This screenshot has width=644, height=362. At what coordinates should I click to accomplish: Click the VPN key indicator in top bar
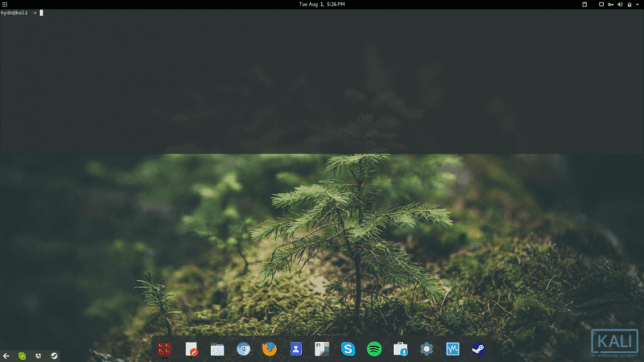611,4
